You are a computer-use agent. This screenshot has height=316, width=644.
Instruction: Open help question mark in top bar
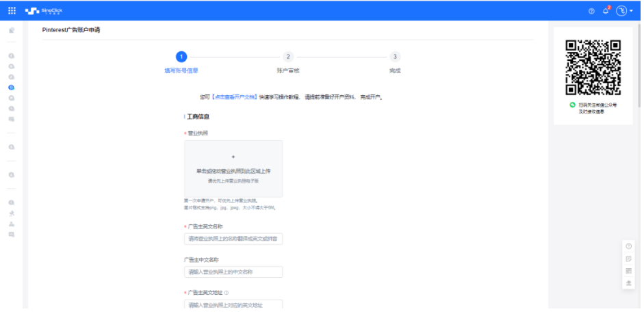(591, 11)
